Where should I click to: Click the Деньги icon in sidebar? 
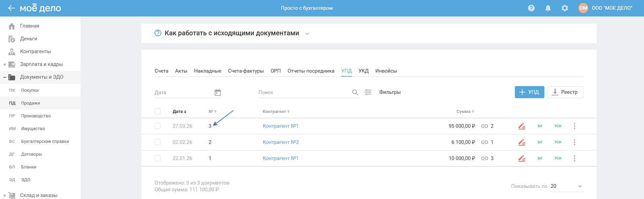point(12,39)
